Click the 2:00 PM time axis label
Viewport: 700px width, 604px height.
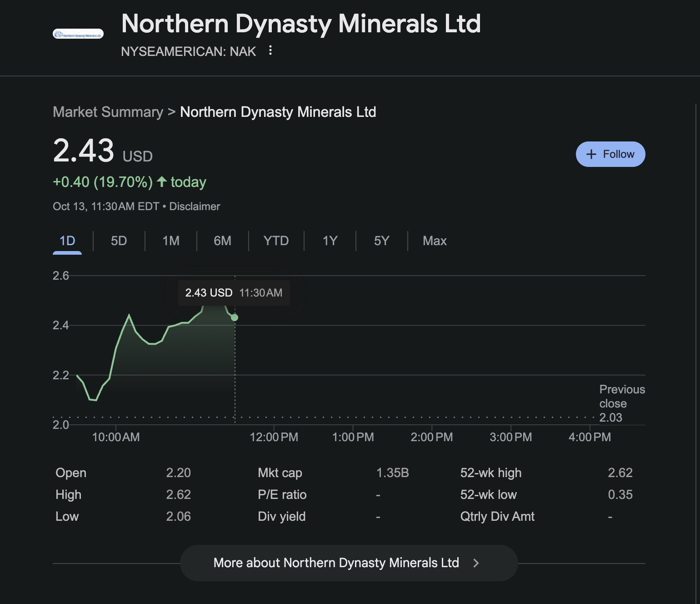coord(432,437)
